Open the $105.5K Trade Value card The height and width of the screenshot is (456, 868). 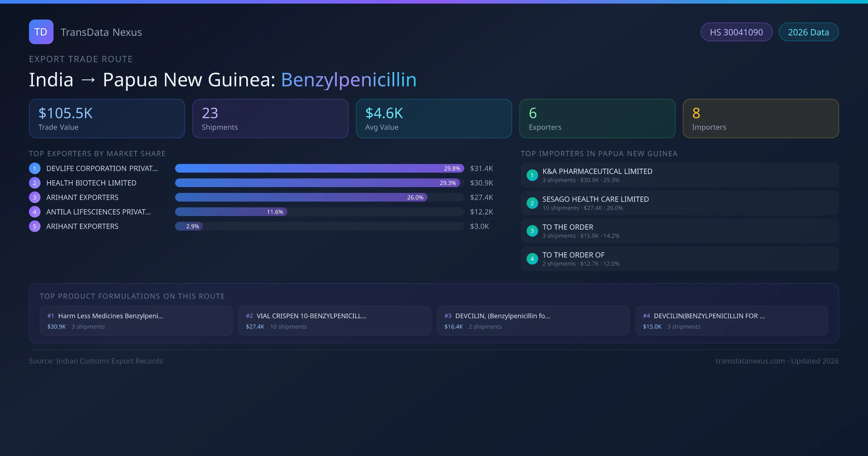(x=107, y=118)
